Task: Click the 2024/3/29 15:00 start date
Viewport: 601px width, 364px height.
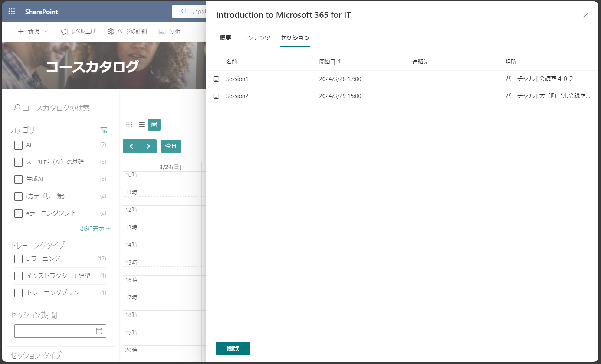Action: (x=340, y=96)
